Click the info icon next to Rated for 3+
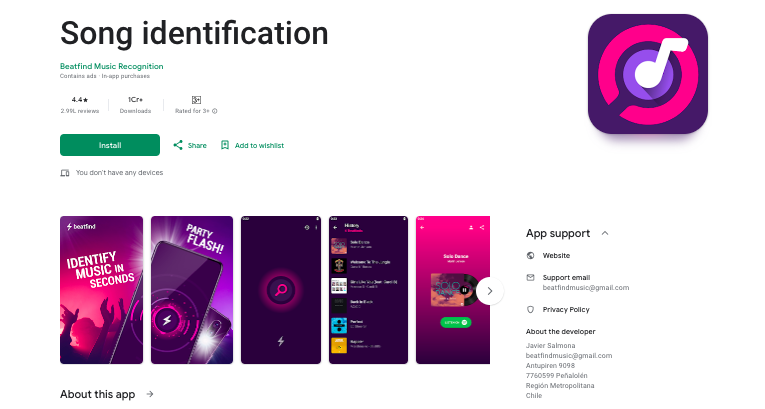 tap(215, 111)
